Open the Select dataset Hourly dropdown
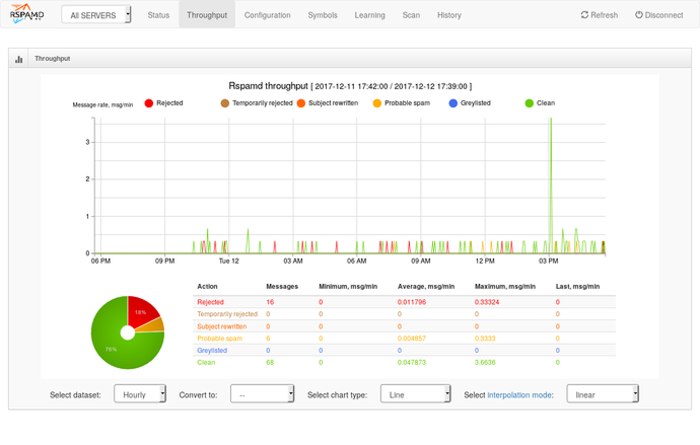700x445 pixels. coord(140,394)
